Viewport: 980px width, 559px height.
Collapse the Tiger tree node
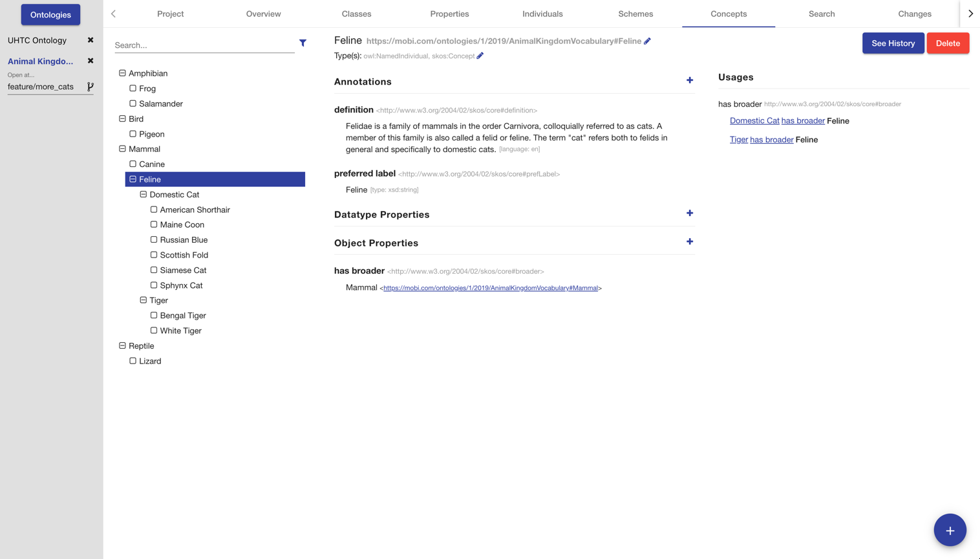[x=143, y=300]
